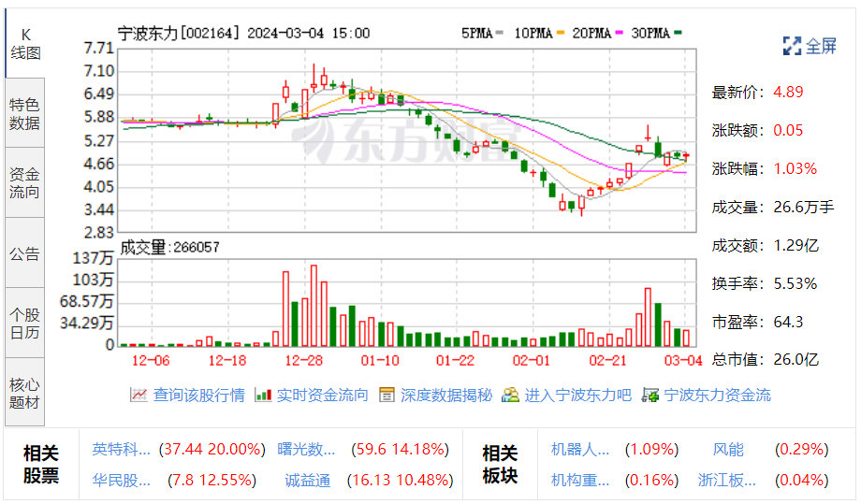Open the 公告 tab

(x=24, y=253)
